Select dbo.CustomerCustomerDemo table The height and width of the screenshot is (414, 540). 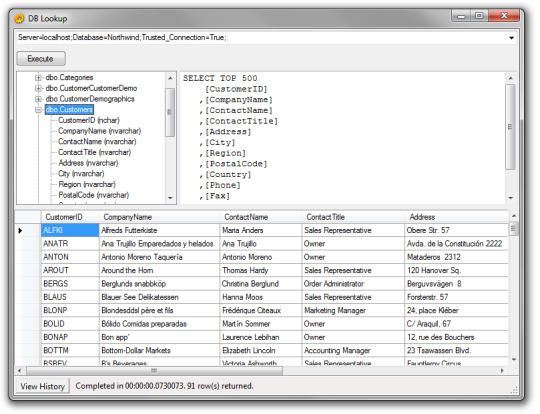[91, 88]
